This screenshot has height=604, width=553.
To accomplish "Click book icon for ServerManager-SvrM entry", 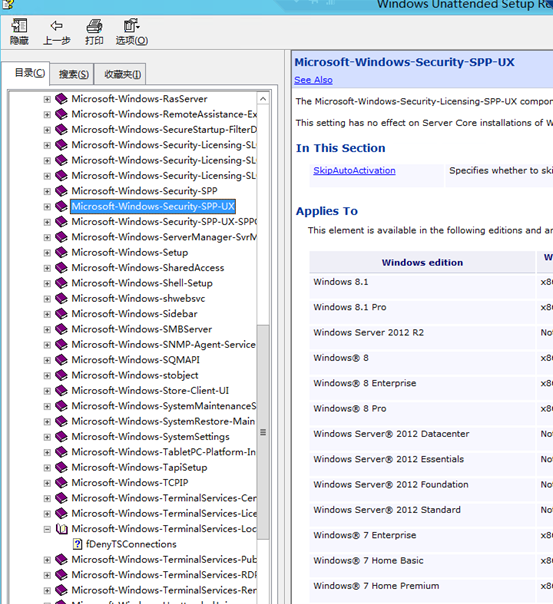I will [61, 237].
